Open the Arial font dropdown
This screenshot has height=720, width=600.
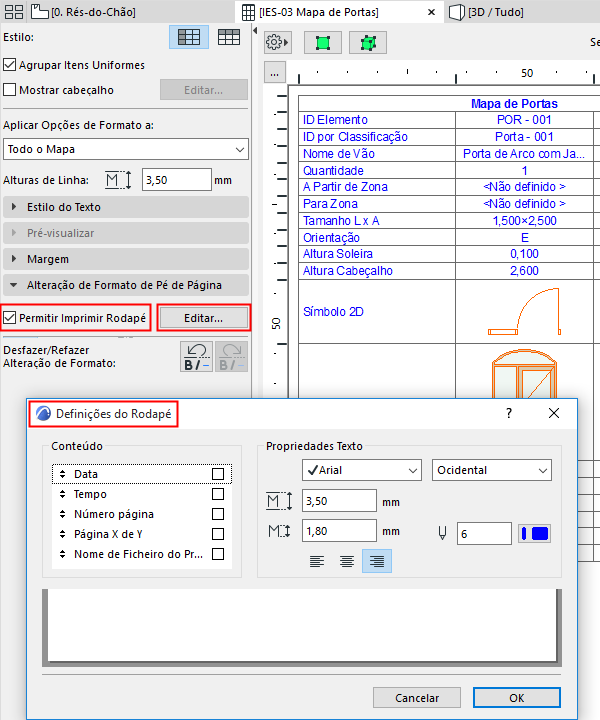click(362, 470)
